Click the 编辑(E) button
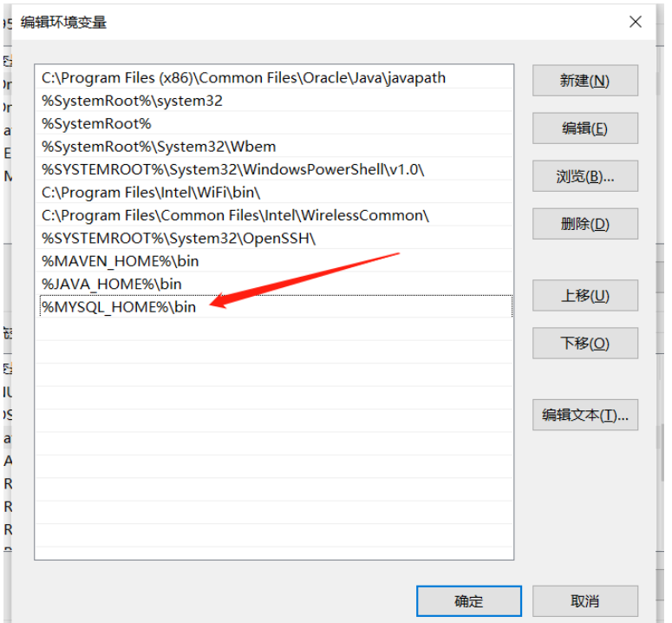This screenshot has width=672, height=623. click(x=585, y=128)
